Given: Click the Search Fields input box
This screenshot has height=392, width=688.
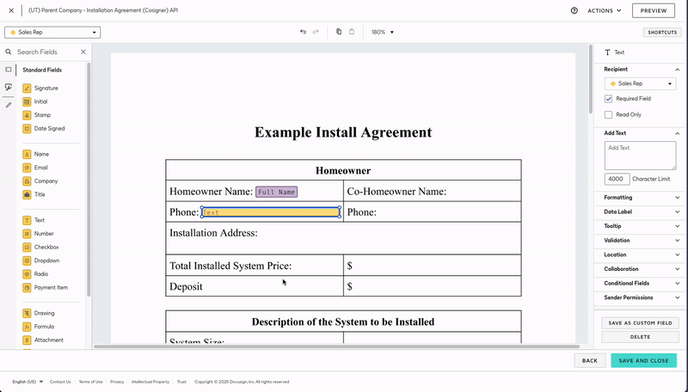Looking at the screenshot, I should [x=46, y=52].
